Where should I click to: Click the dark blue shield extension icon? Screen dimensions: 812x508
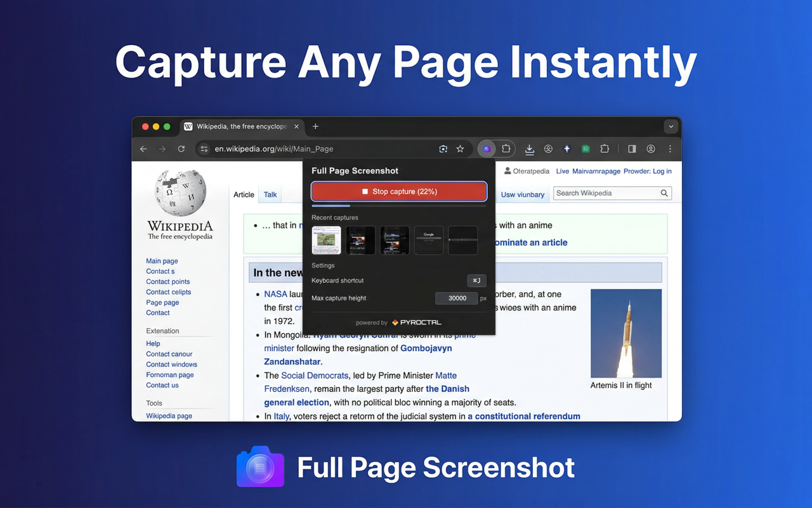pyautogui.click(x=567, y=149)
